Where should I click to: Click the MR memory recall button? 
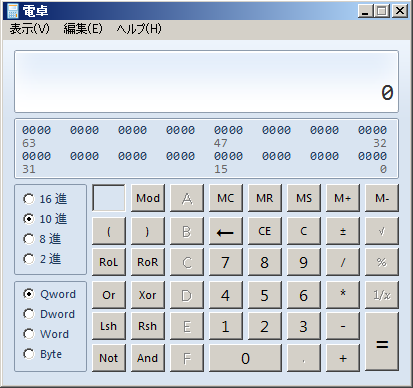[x=265, y=198]
